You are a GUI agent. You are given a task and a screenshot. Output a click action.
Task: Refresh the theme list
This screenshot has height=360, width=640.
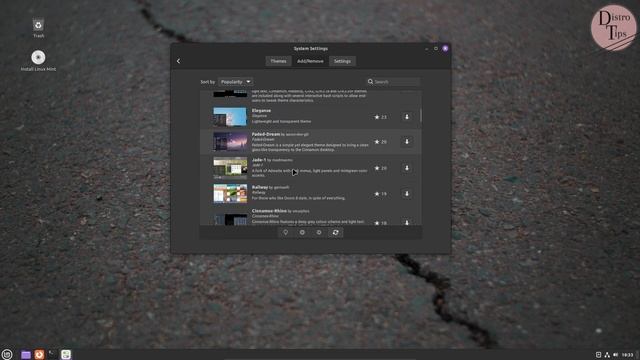click(336, 232)
